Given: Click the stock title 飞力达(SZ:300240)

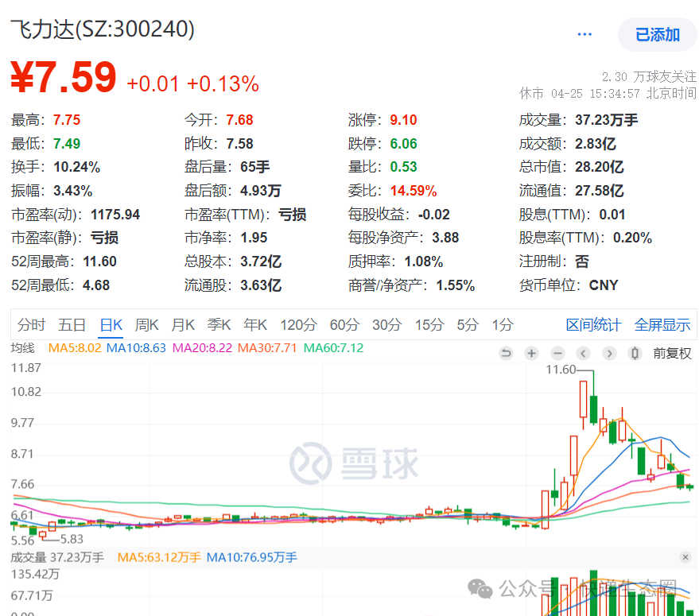Looking at the screenshot, I should pyautogui.click(x=103, y=29).
